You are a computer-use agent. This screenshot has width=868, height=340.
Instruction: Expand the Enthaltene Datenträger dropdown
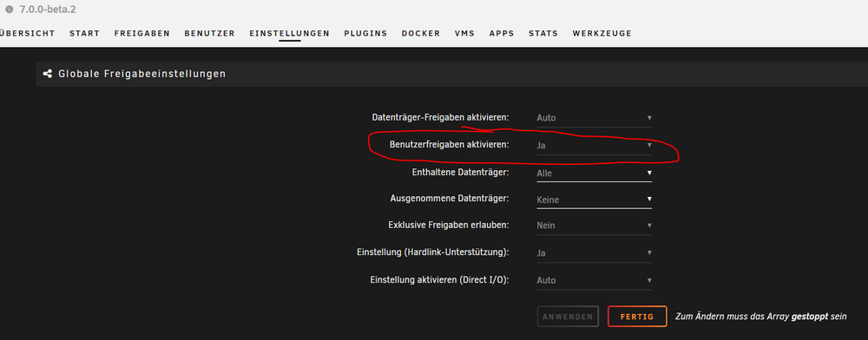[594, 173]
